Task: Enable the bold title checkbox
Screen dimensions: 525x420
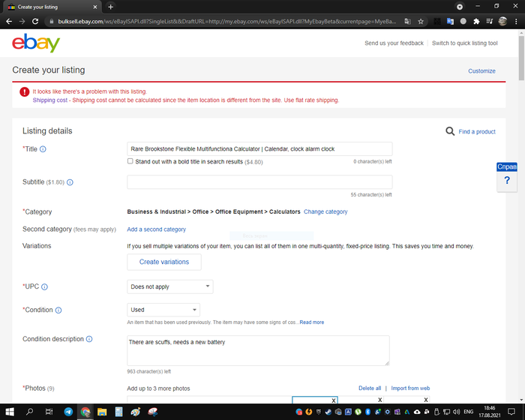Action: [x=130, y=161]
